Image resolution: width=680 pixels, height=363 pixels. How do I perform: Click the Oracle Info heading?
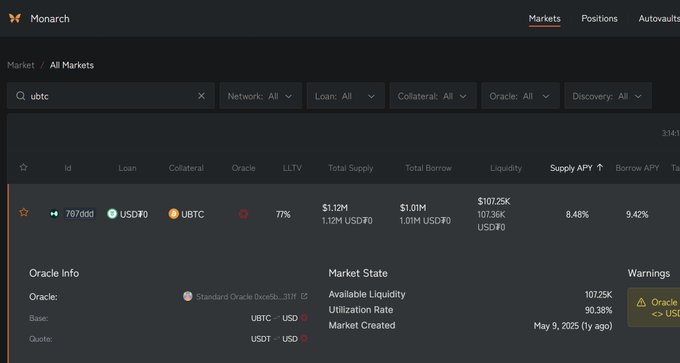[54, 273]
